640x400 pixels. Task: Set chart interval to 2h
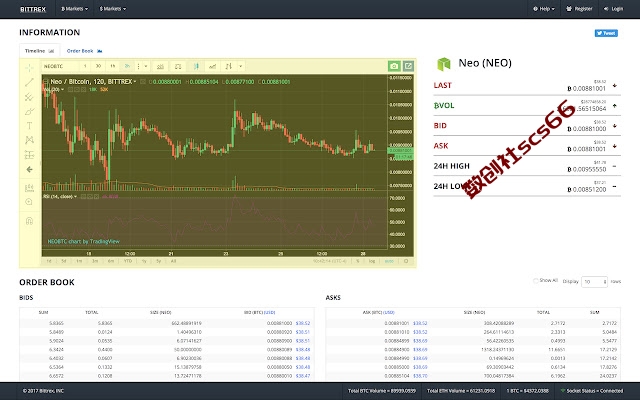pos(127,66)
